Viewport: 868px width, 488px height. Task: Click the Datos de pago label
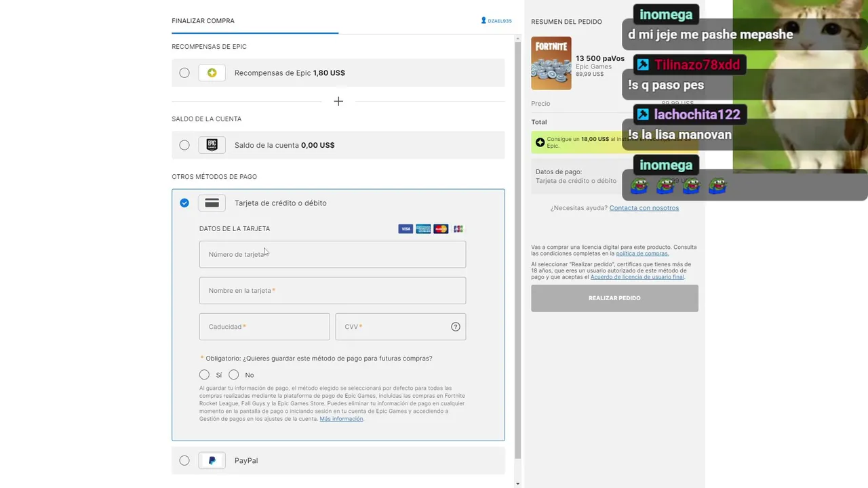tap(559, 172)
